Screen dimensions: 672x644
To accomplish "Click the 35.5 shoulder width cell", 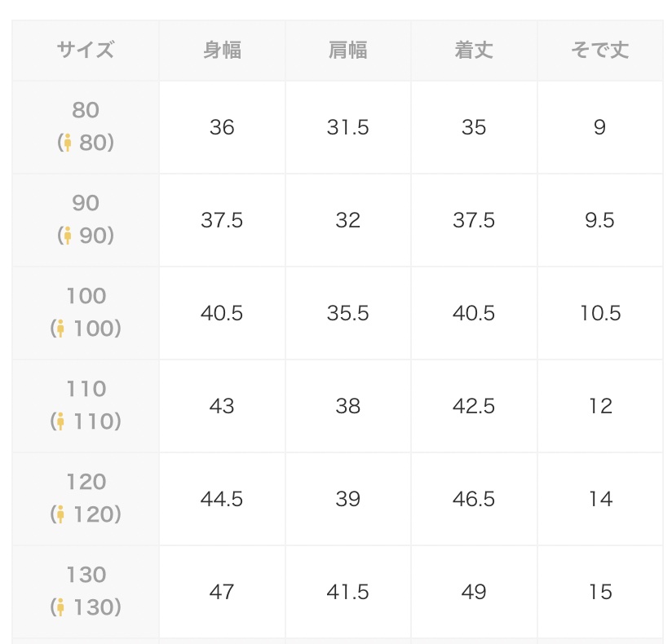I will [348, 313].
